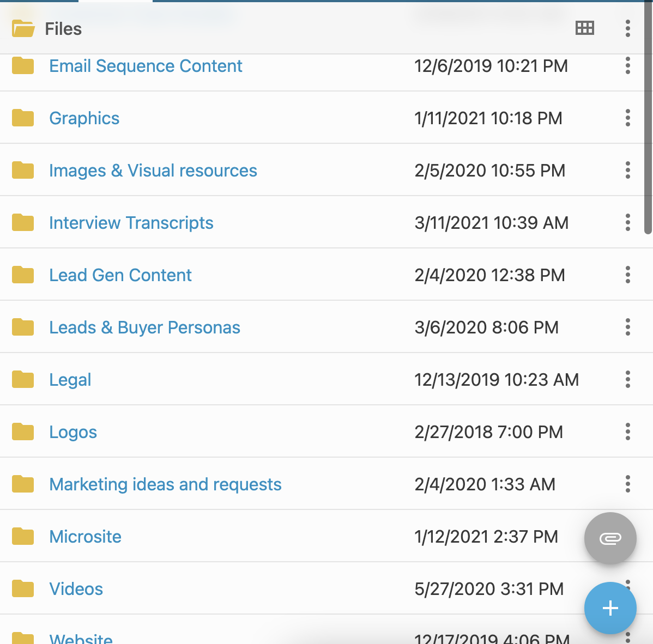Open more options for Graphics folder
Screen dimensions: 653x644
628,118
